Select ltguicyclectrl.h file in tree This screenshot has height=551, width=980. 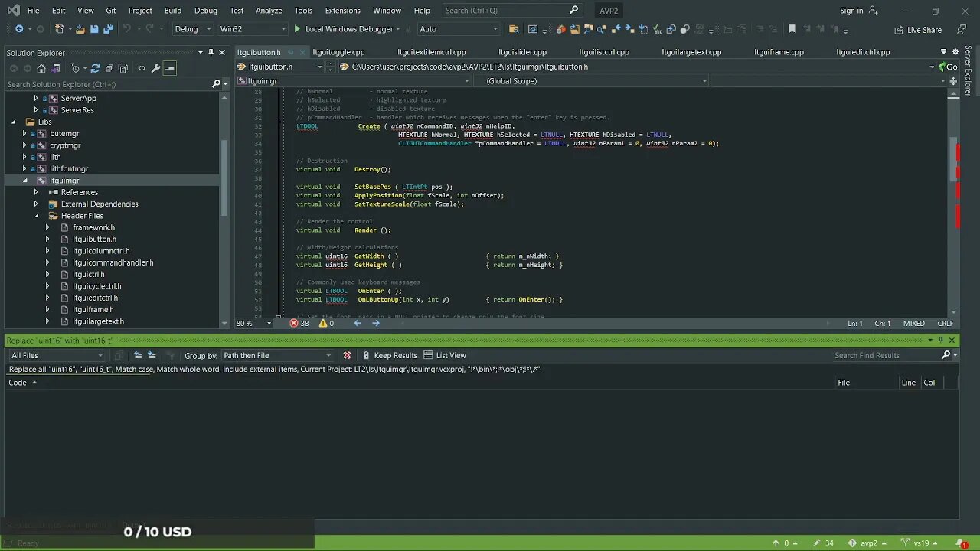pos(96,286)
